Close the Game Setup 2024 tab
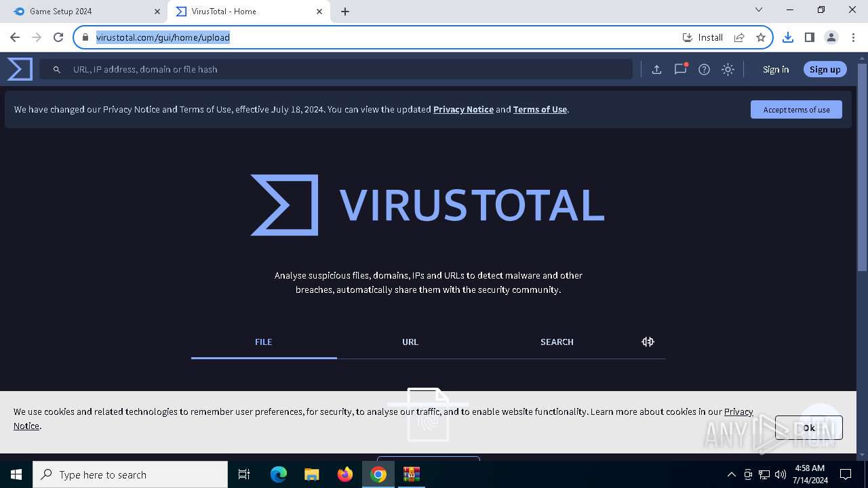Image resolution: width=868 pixels, height=488 pixels. (157, 12)
